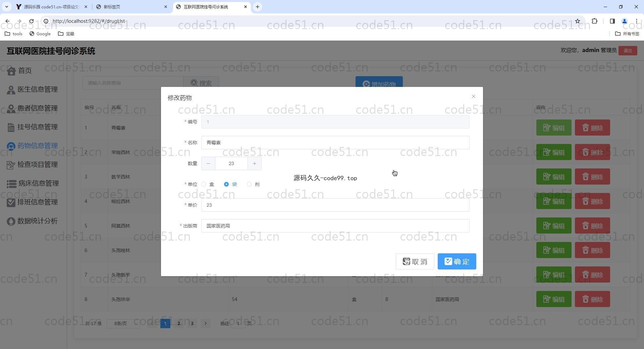Screen dimensions: 644x349
Task: Click the 增加药物 add button
Action: (379, 82)
